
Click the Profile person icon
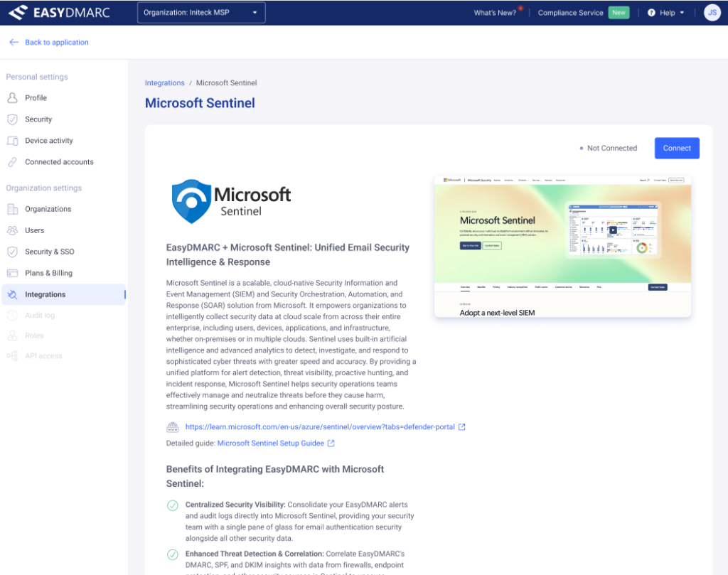pyautogui.click(x=13, y=97)
